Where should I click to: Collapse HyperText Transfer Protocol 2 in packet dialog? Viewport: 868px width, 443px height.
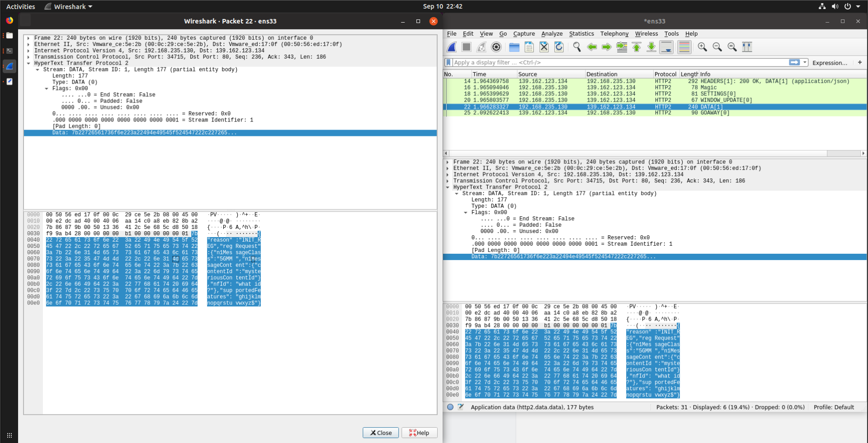point(28,63)
